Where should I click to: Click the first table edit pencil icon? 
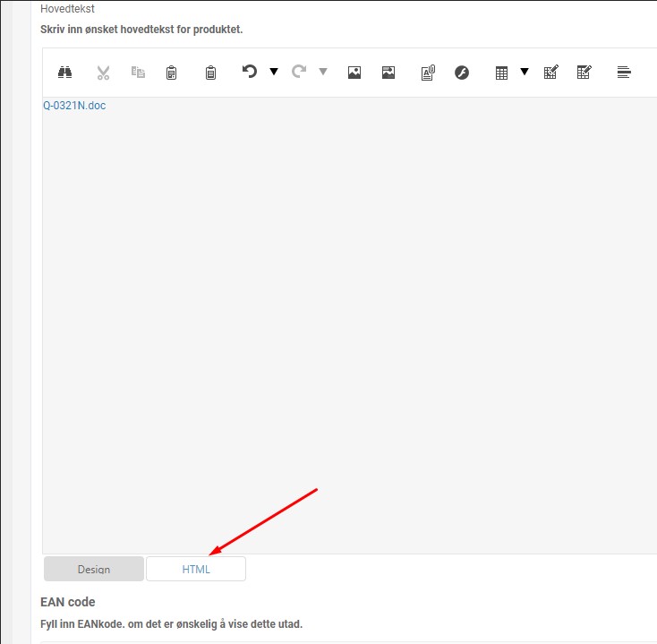550,73
